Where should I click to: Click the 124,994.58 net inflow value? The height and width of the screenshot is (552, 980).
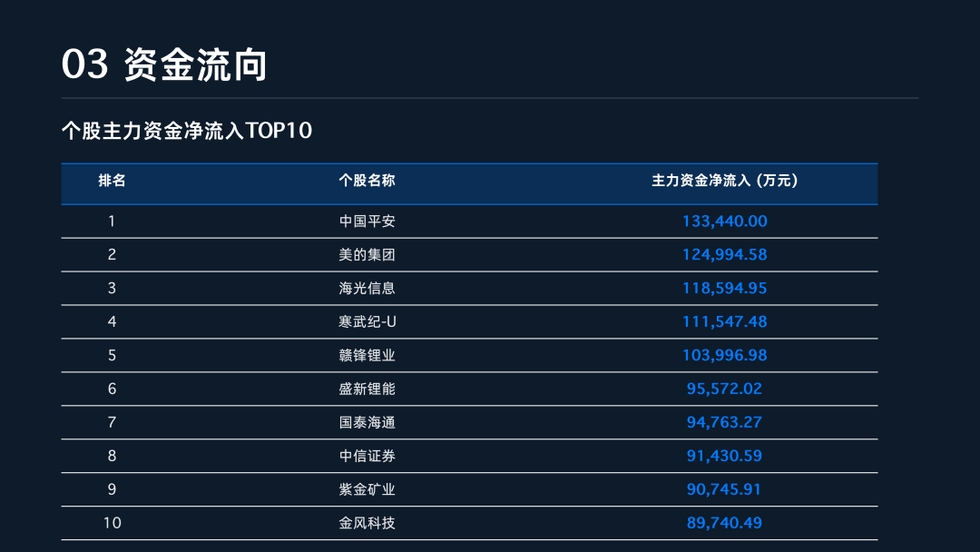point(724,254)
